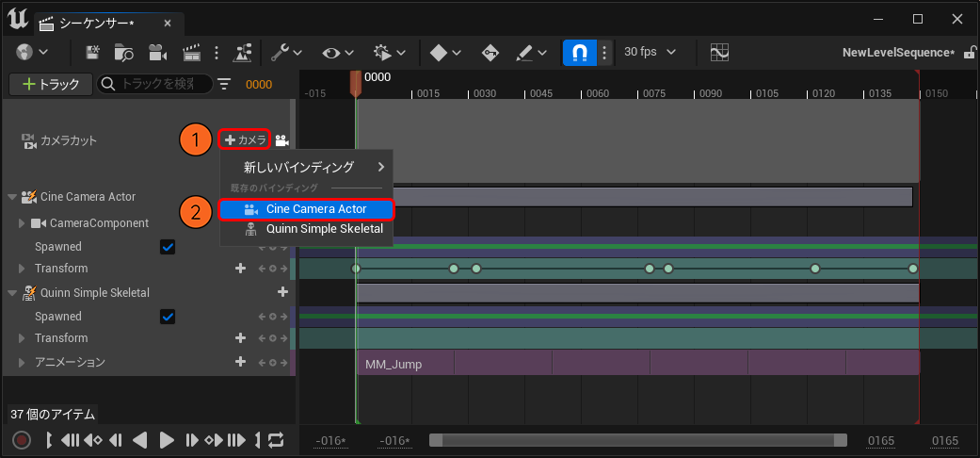This screenshot has width=980, height=458.
Task: Click the Browse to Sequence icon
Action: pyautogui.click(x=123, y=52)
